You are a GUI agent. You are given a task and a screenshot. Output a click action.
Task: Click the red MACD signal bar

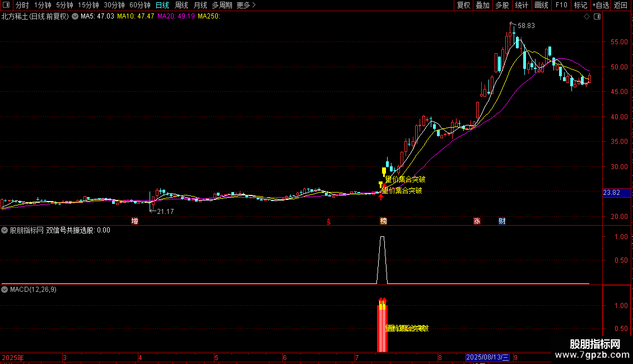[382, 328]
